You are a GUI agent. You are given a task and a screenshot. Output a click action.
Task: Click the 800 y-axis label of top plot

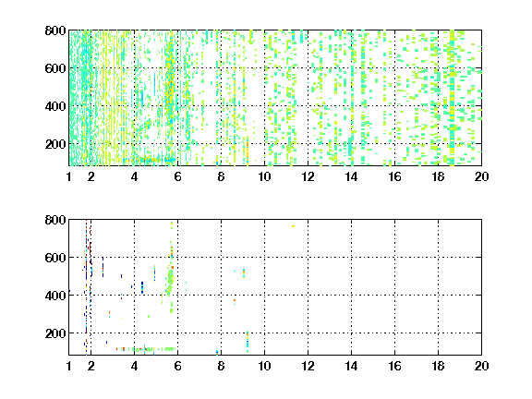55,30
